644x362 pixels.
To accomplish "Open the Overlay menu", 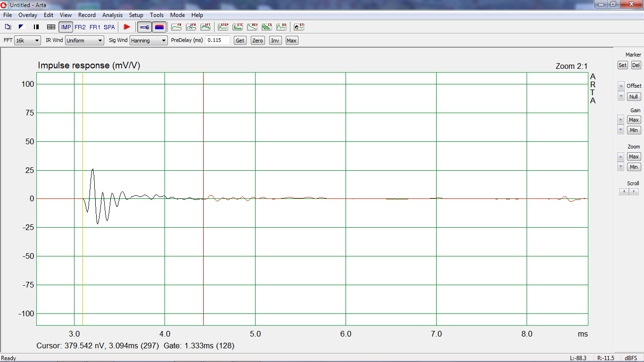I will click(28, 15).
